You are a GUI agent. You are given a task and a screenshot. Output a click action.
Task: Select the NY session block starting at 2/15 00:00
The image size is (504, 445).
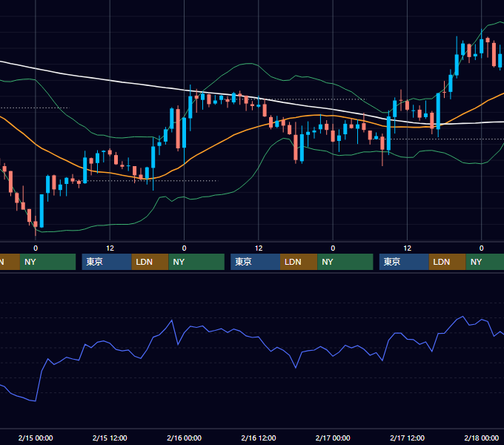coord(47,262)
